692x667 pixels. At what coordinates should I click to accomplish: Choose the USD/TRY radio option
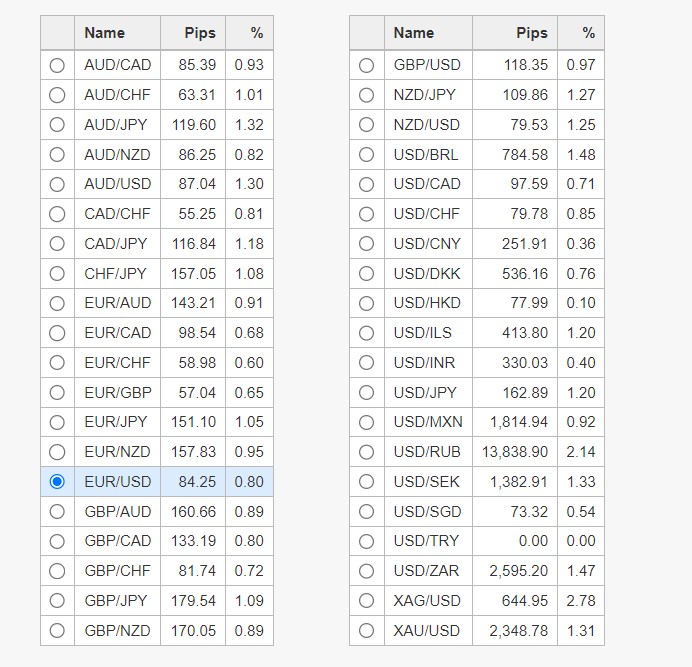point(366,541)
